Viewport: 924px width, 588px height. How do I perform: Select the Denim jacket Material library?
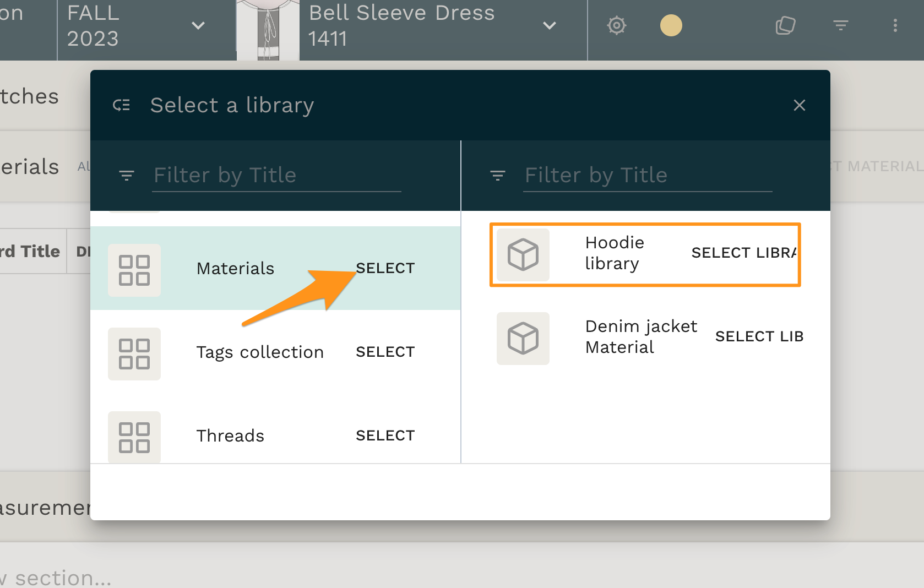click(759, 336)
